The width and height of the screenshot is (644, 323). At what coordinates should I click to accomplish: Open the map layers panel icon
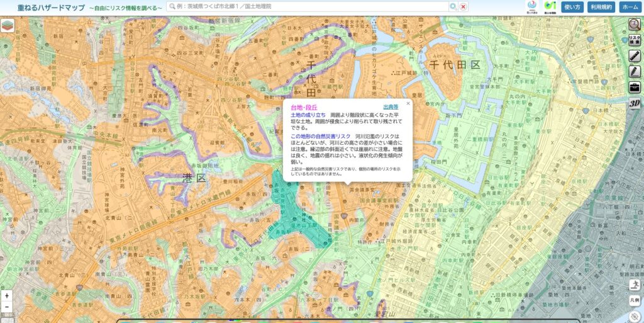click(8, 26)
